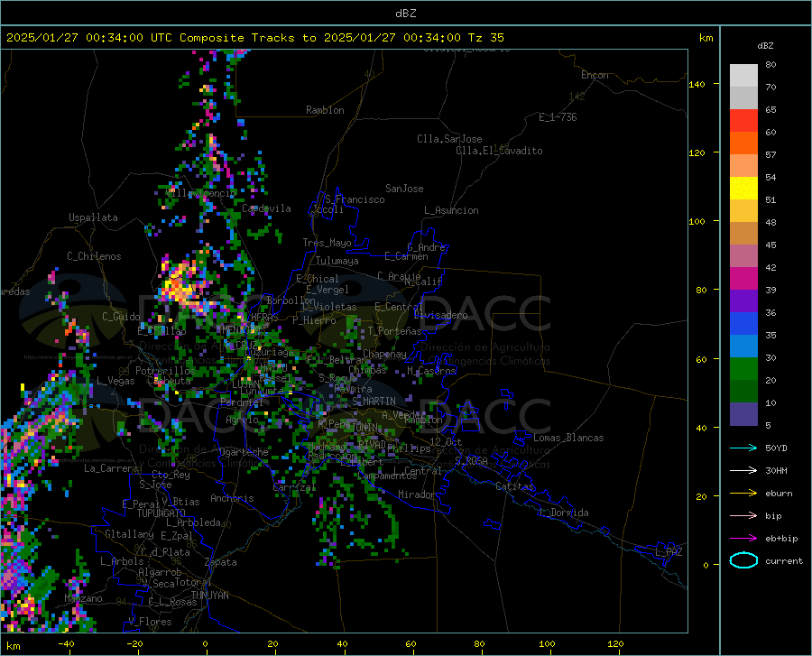812x656 pixels.
Task: Select the light gray 70-80 dBZ swatch
Action: pos(743,76)
